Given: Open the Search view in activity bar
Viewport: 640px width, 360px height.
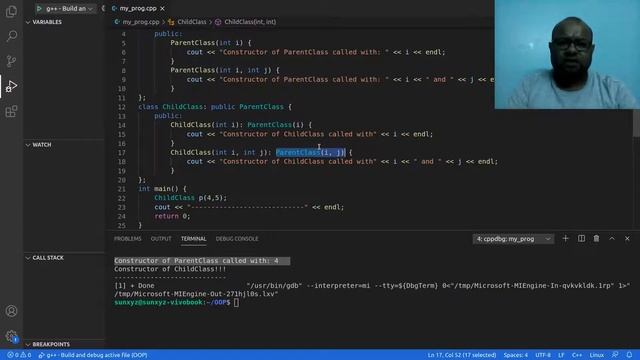Looking at the screenshot, I should [11, 36].
